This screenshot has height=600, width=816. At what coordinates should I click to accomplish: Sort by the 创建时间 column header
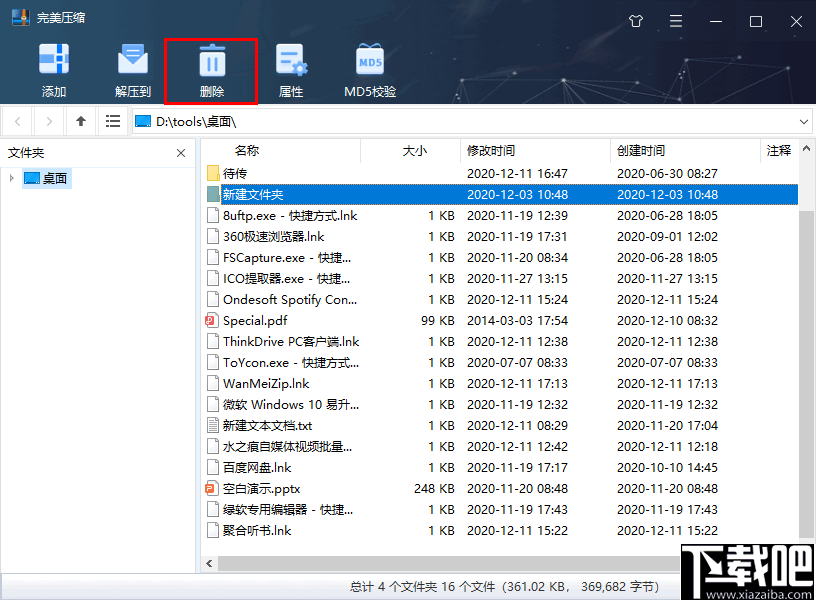tap(641, 151)
